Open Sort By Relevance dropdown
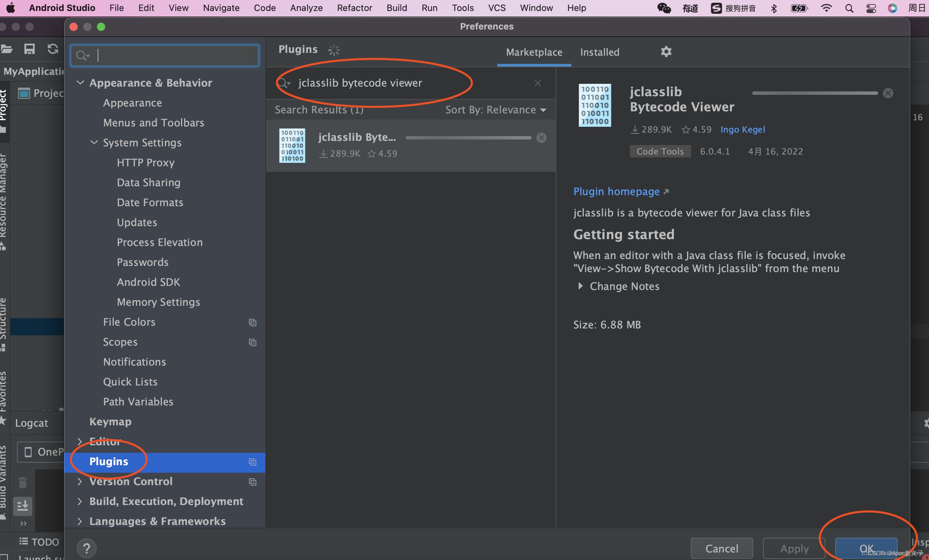The width and height of the screenshot is (929, 560). coord(495,110)
